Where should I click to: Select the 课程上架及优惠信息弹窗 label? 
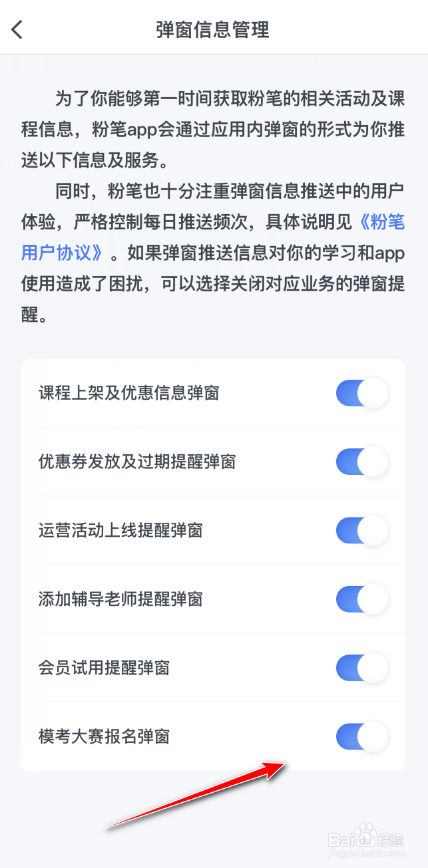click(129, 393)
